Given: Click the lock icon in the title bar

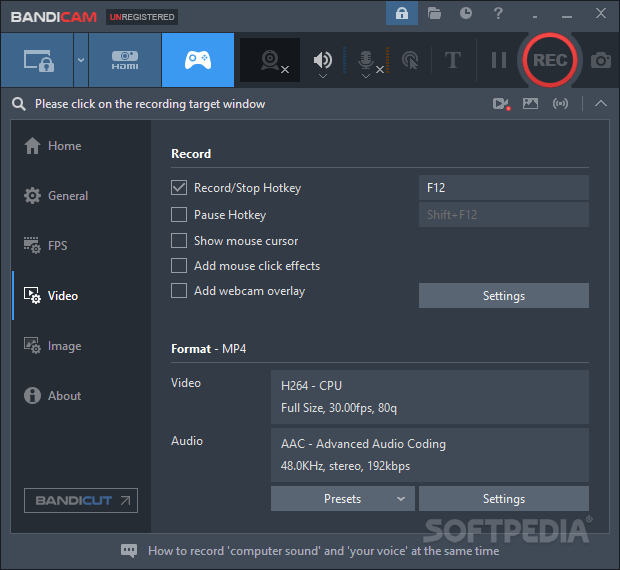Looking at the screenshot, I should click(x=402, y=13).
